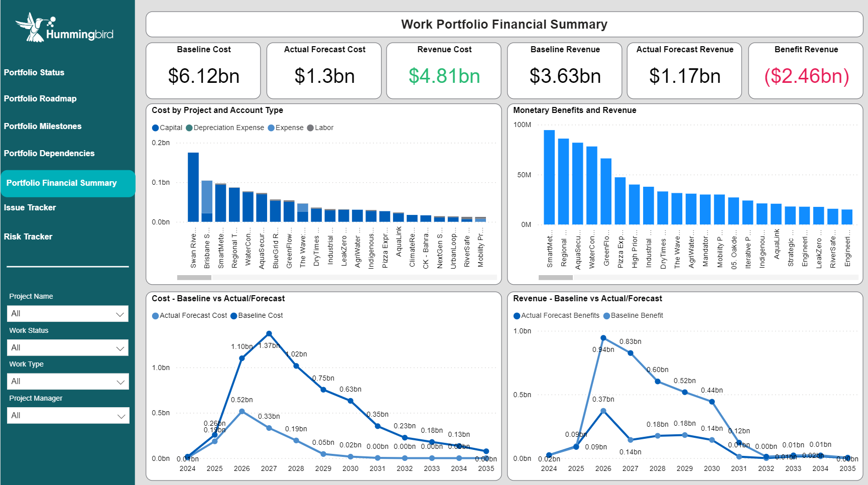
Task: Click the Cost by Project horizontal scrollbar
Action: click(194, 278)
